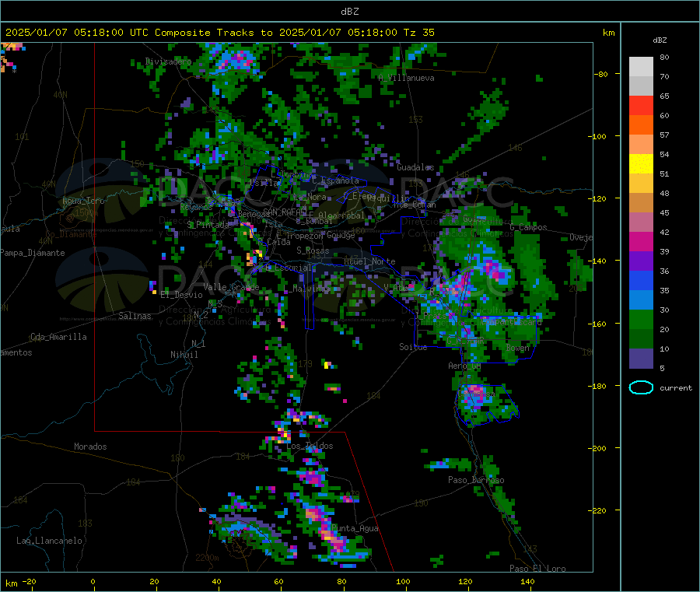Select the 'G_Campos' location label
700x592 pixels.
point(529,227)
